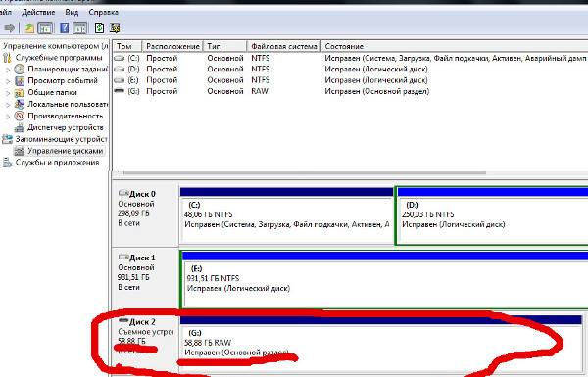
Task: Click the Refresh toolbar icon
Action: [x=99, y=27]
